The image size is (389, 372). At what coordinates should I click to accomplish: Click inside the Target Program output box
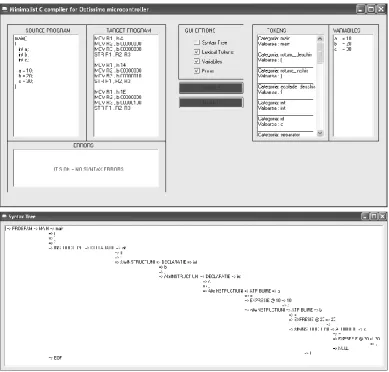[x=126, y=86]
